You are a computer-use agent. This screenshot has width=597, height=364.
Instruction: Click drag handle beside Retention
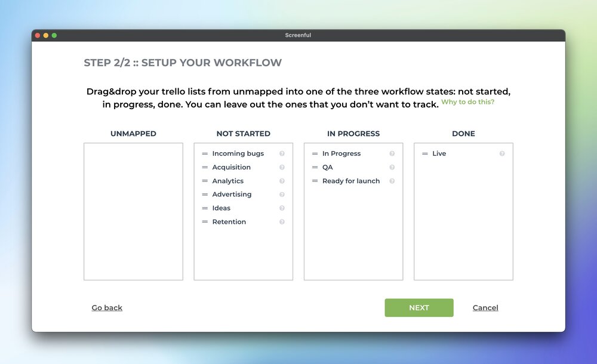tap(205, 221)
